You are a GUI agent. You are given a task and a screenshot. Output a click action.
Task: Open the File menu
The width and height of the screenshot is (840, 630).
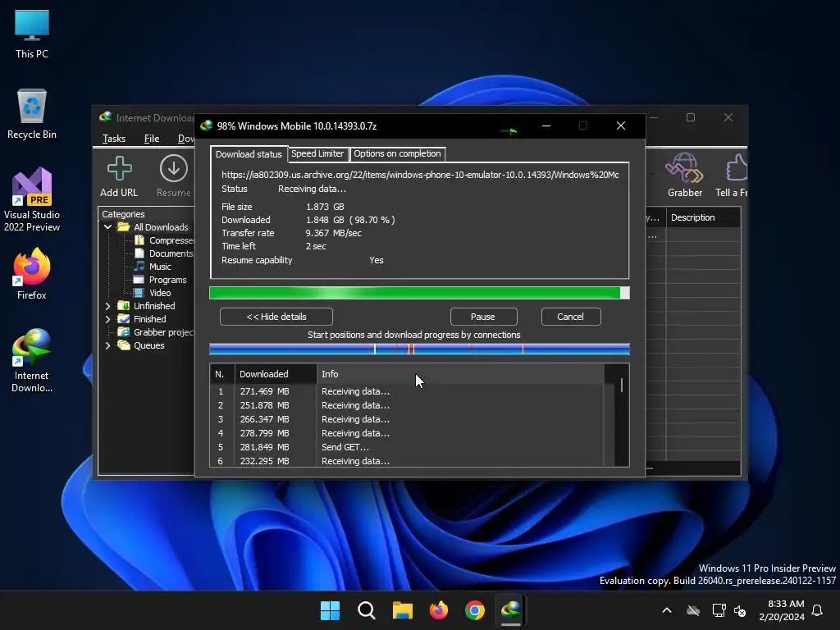coord(152,139)
